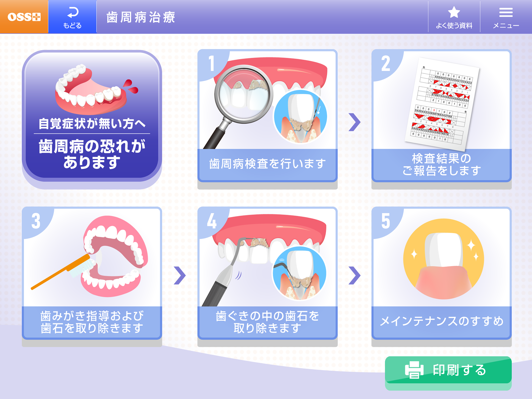Tap the OSS+ logo
The image size is (532, 399).
point(24,17)
